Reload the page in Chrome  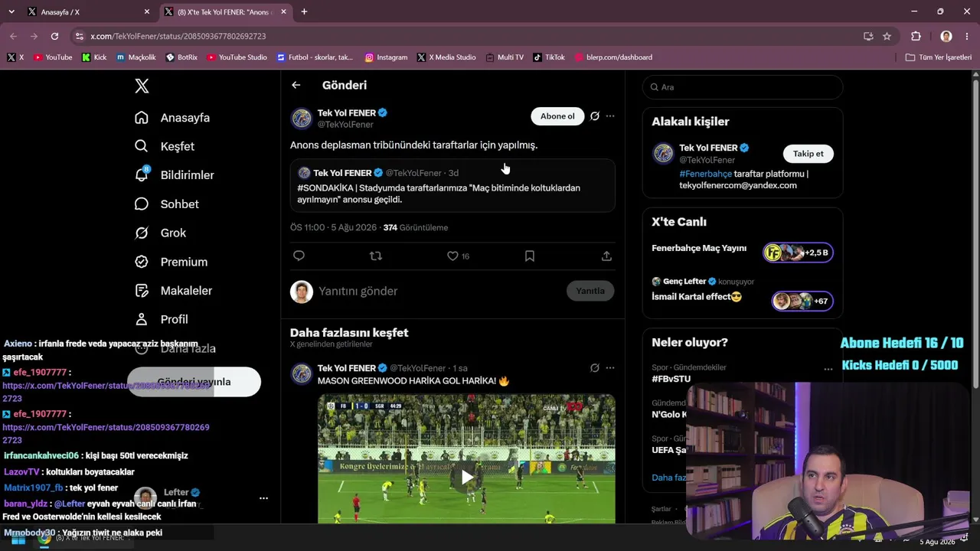point(54,36)
